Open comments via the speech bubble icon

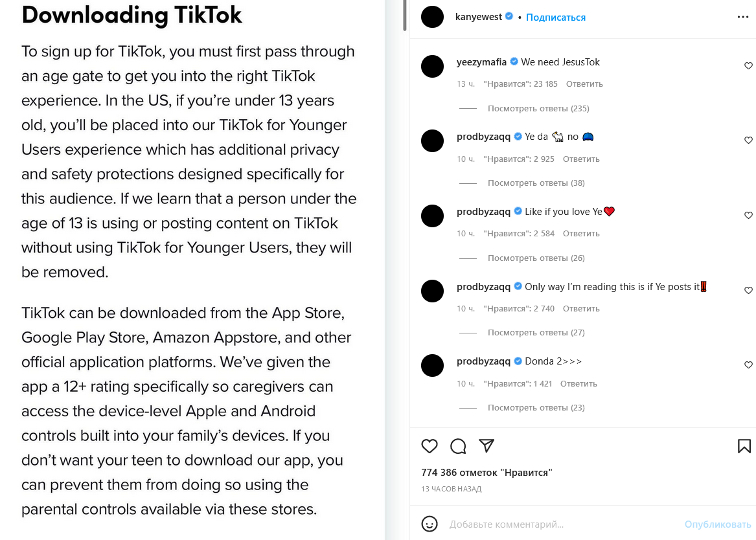click(458, 446)
